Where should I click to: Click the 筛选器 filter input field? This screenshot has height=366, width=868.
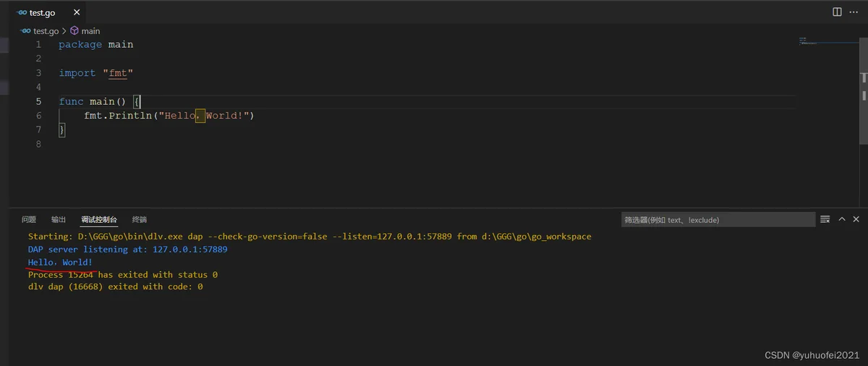click(x=718, y=220)
